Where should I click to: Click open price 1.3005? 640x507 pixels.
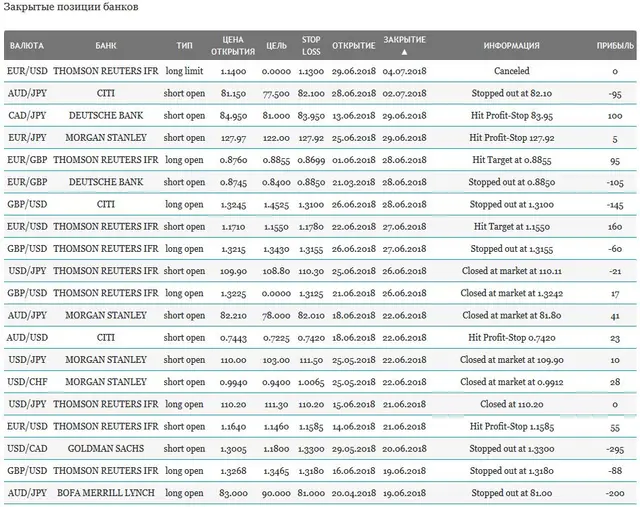coord(233,449)
